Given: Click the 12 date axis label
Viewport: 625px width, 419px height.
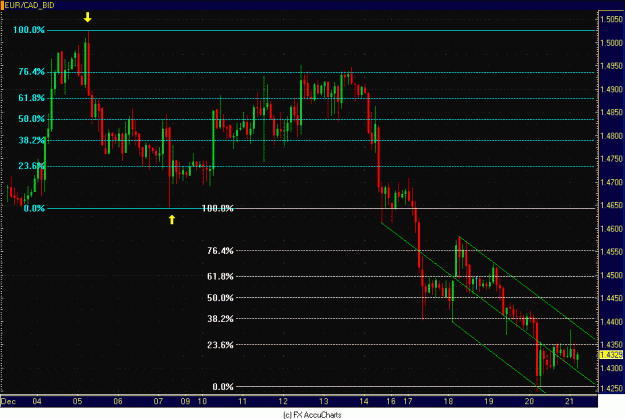Looking at the screenshot, I should tap(283, 401).
